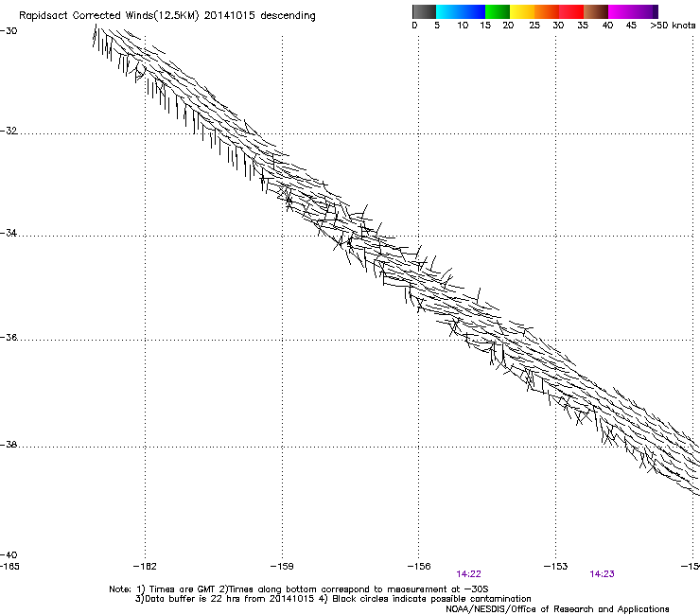
Task: Click the gray 0-5 knots color swatch
Action: (x=424, y=11)
